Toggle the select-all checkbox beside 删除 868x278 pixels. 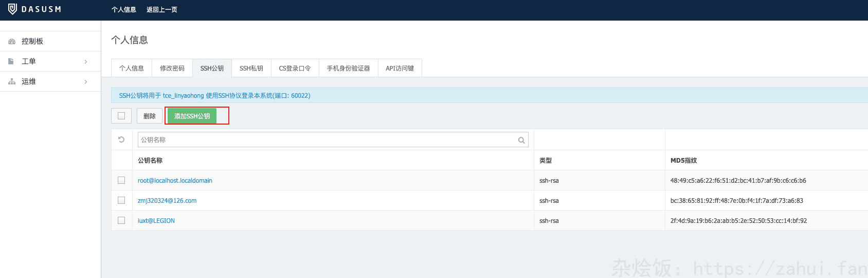(x=121, y=116)
